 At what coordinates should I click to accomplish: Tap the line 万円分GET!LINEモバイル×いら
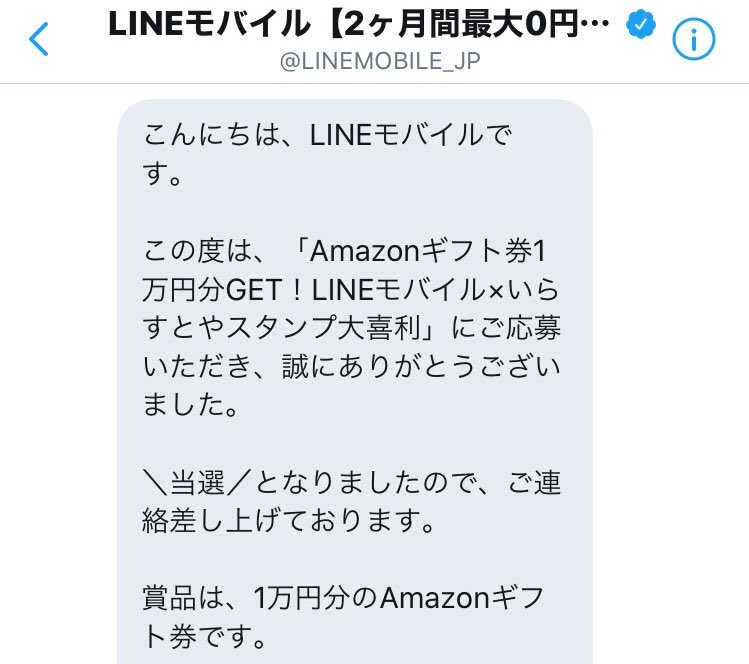pyautogui.click(x=350, y=289)
